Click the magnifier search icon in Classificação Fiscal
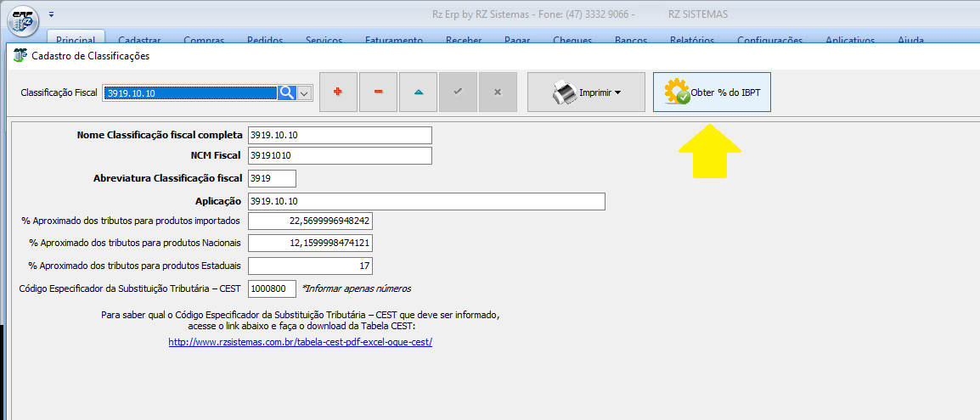Screen dimensions: 980x420 pyautogui.click(x=286, y=93)
